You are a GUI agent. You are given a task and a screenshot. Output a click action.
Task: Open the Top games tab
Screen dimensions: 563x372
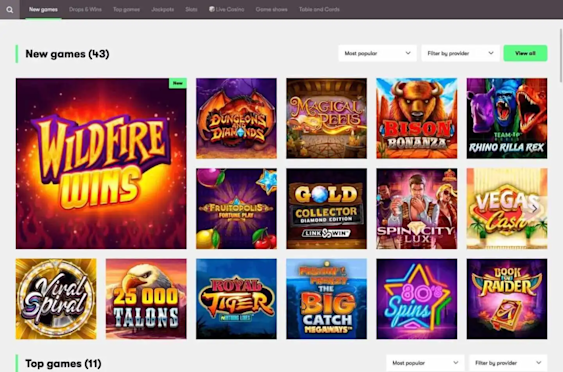(x=126, y=9)
